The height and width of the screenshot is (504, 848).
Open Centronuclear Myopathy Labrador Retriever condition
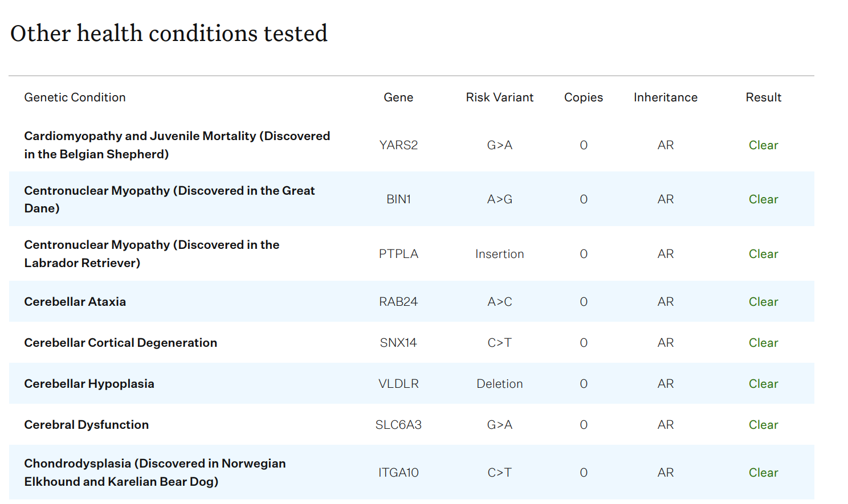tap(152, 253)
